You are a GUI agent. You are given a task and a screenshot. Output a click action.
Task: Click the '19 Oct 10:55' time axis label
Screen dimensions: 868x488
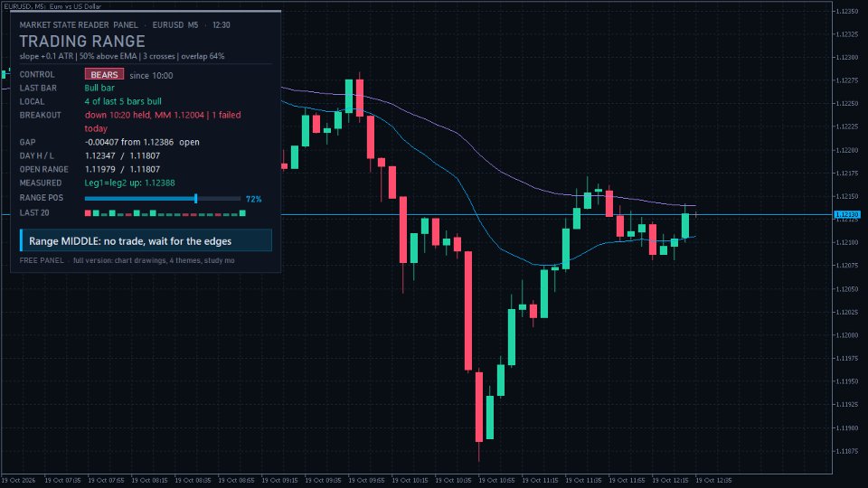[x=496, y=480]
